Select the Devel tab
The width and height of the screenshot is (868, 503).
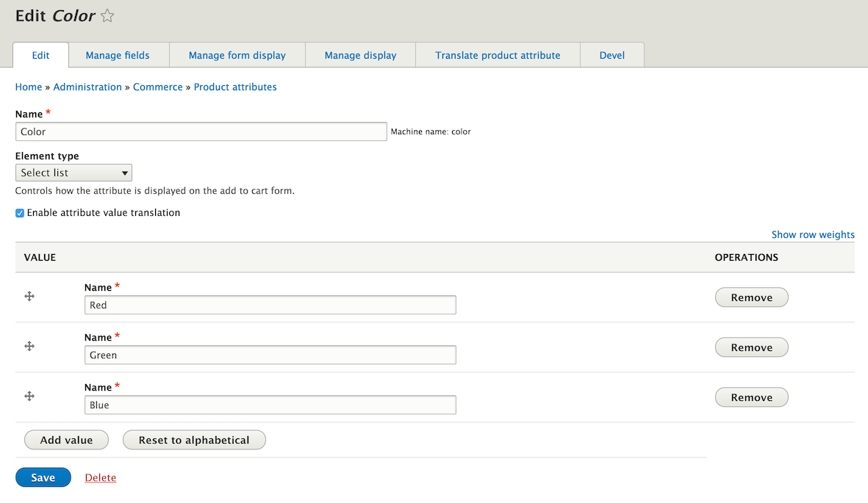point(611,54)
